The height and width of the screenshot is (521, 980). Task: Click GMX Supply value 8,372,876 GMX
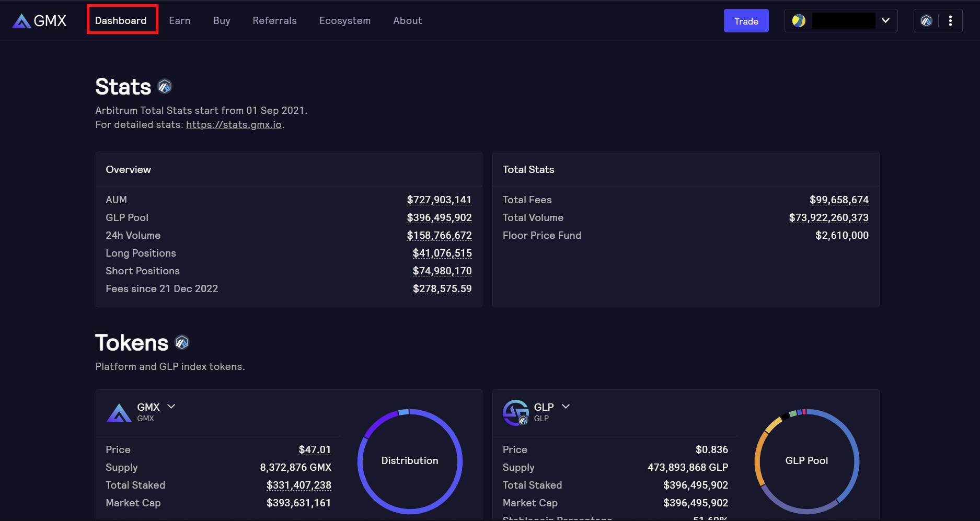click(x=296, y=467)
